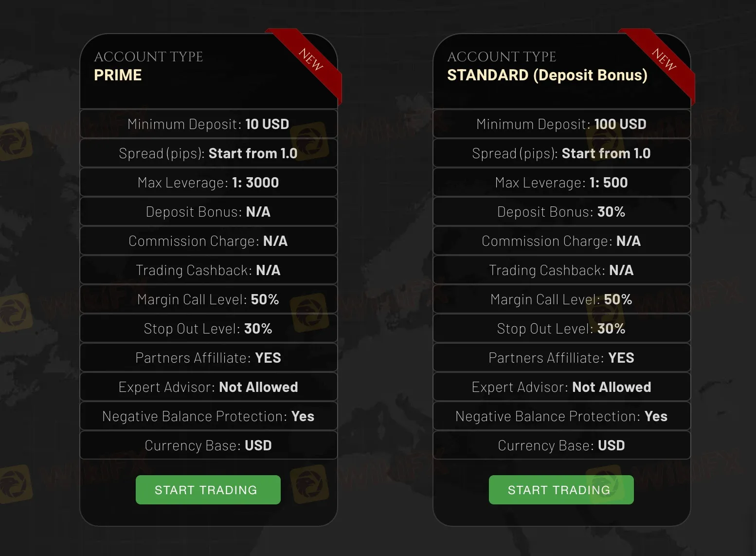Viewport: 756px width, 556px height.
Task: Select PRIME Minimum Deposit 10 USD row
Action: coord(209,124)
